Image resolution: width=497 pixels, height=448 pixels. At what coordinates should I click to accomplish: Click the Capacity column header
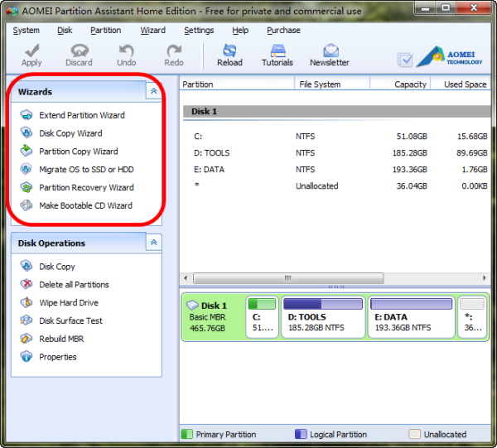click(400, 84)
